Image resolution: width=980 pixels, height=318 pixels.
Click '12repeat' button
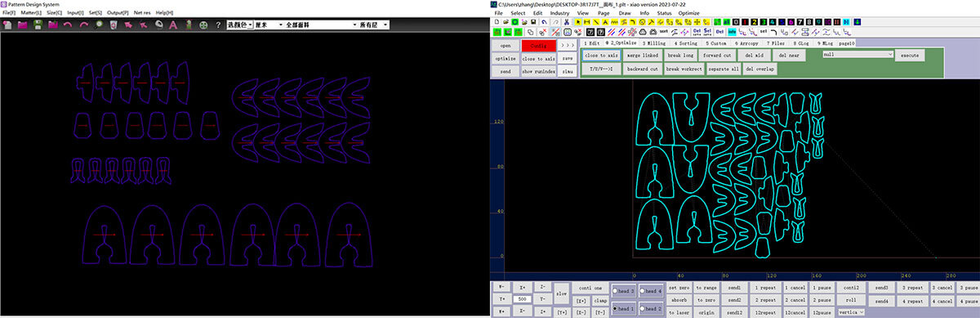pos(766,312)
